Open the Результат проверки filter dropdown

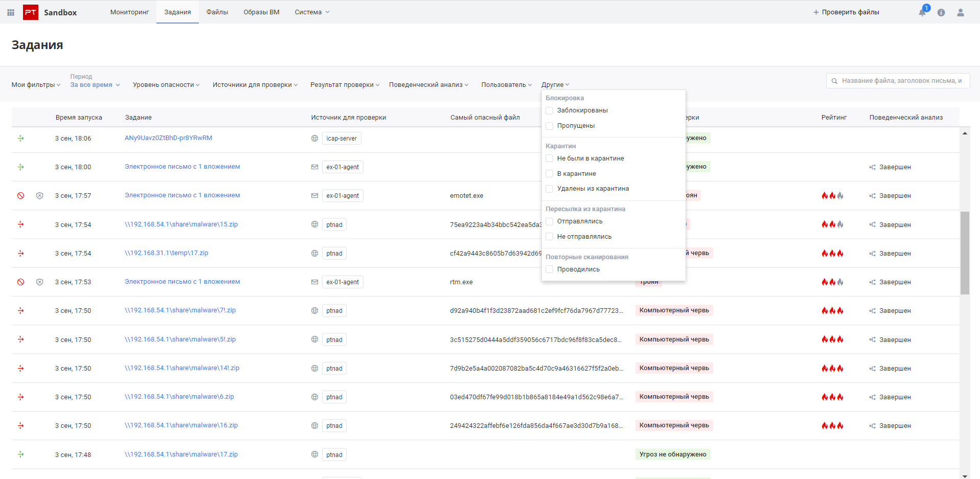point(345,85)
